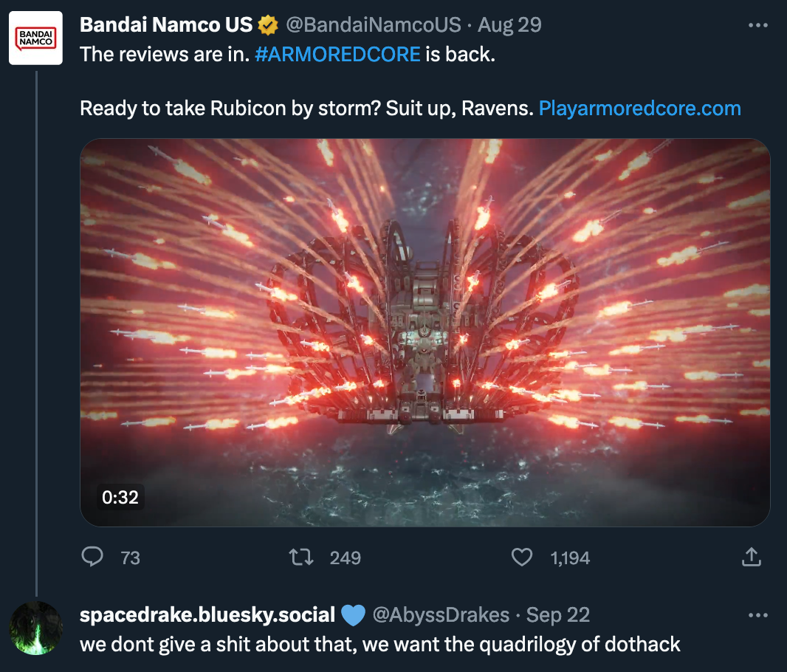Click the @BandaiNamcoUS handle

[x=373, y=25]
